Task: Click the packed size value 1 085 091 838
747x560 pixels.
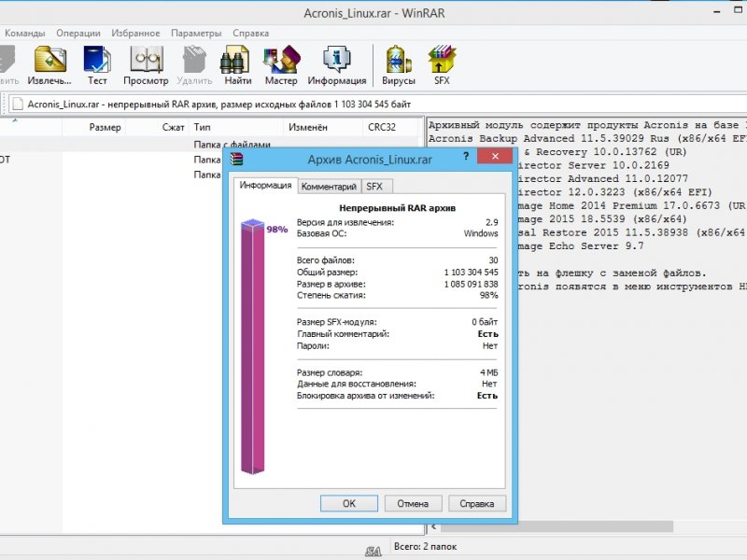Action: pos(471,284)
